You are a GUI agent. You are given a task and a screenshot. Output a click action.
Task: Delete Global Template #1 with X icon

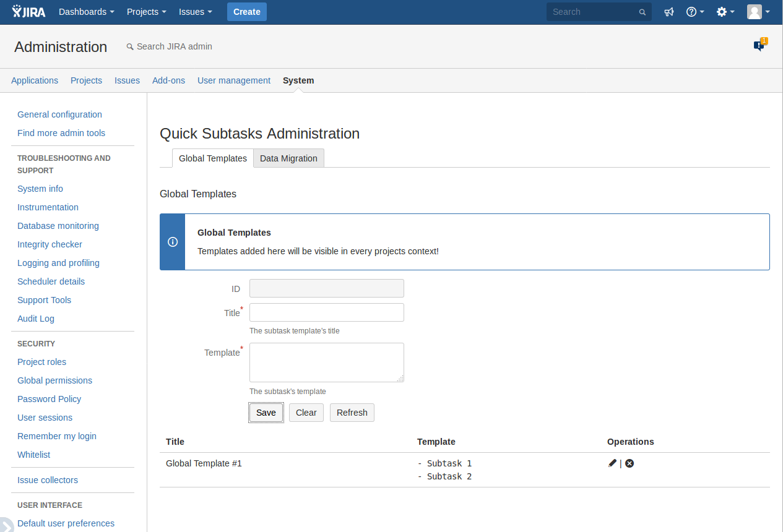629,463
